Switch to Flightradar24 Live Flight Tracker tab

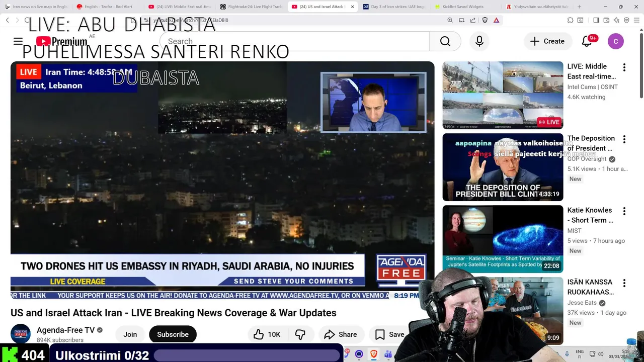click(252, 7)
